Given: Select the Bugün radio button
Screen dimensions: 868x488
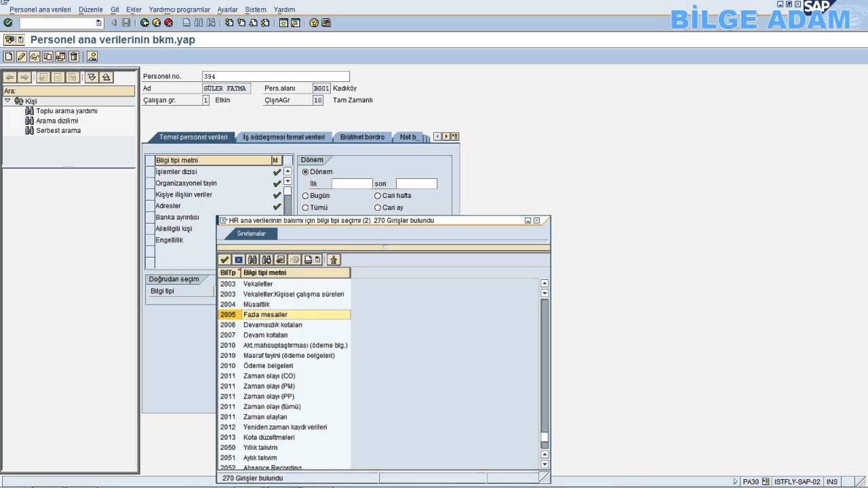Looking at the screenshot, I should [x=305, y=196].
